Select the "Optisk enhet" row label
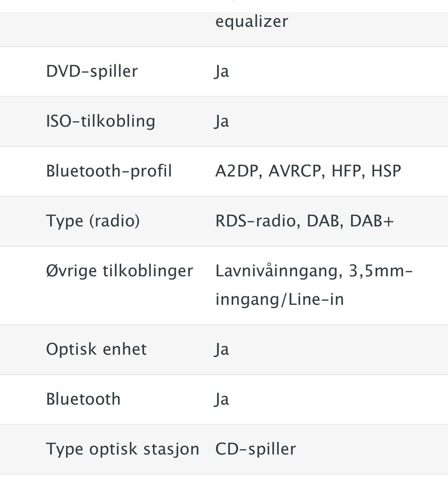Screen dimensions: 448x500 [96, 349]
